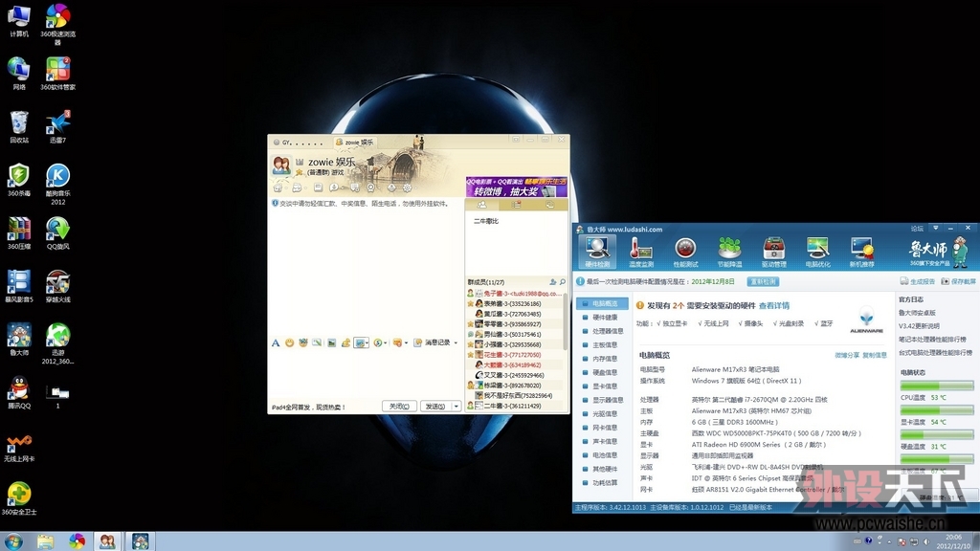Expand the 消息记录 dropdown arrow

(455, 342)
